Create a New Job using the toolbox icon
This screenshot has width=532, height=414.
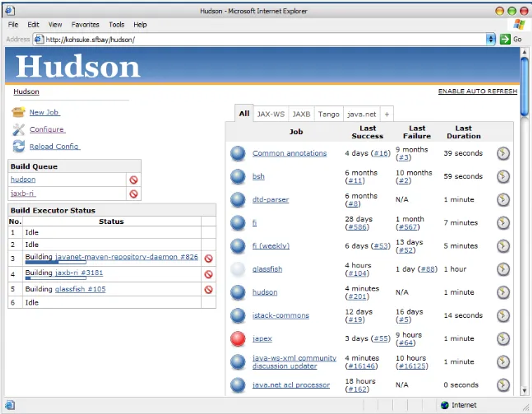pos(18,112)
